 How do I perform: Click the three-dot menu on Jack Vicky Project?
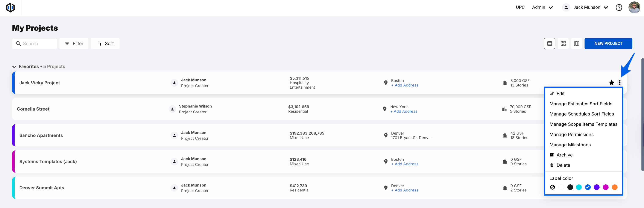(620, 82)
